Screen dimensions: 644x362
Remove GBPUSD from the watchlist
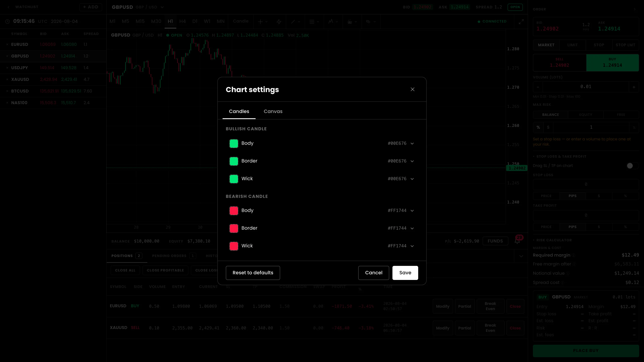pyautogui.click(x=7, y=56)
